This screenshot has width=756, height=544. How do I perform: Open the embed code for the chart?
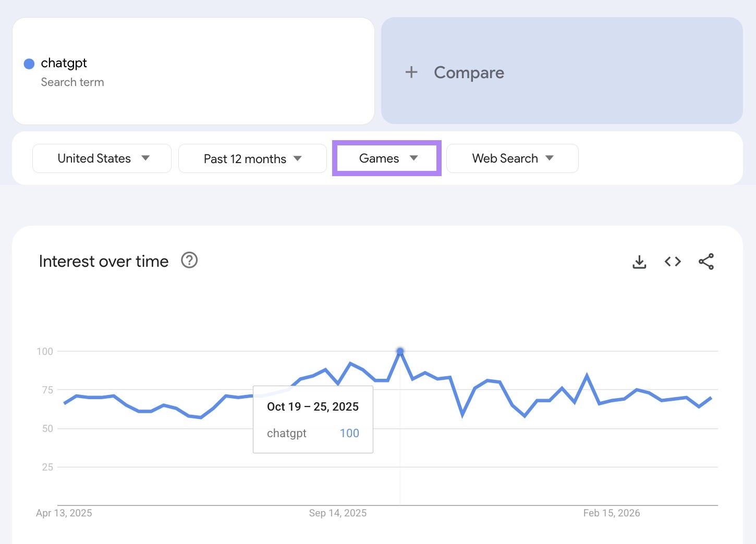672,262
